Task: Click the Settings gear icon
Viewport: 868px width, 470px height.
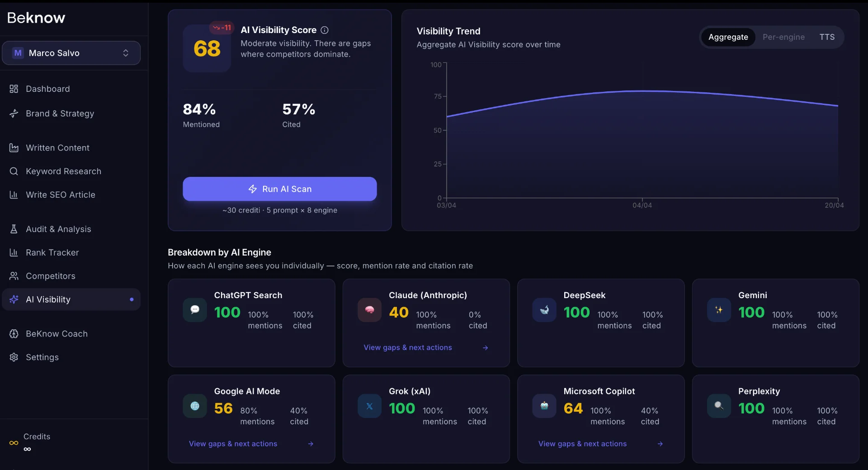Action: point(14,357)
